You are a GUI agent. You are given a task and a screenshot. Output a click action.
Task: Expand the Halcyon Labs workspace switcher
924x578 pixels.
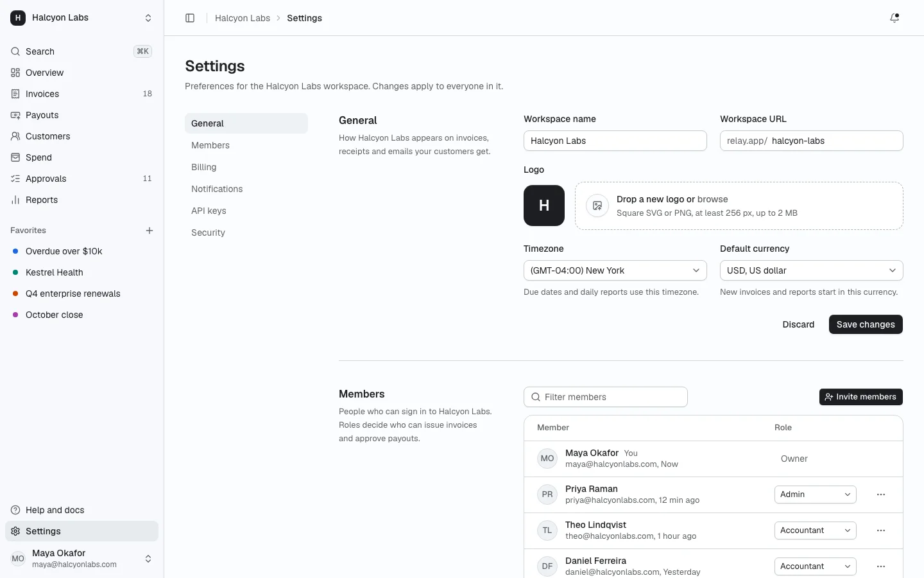click(x=81, y=18)
